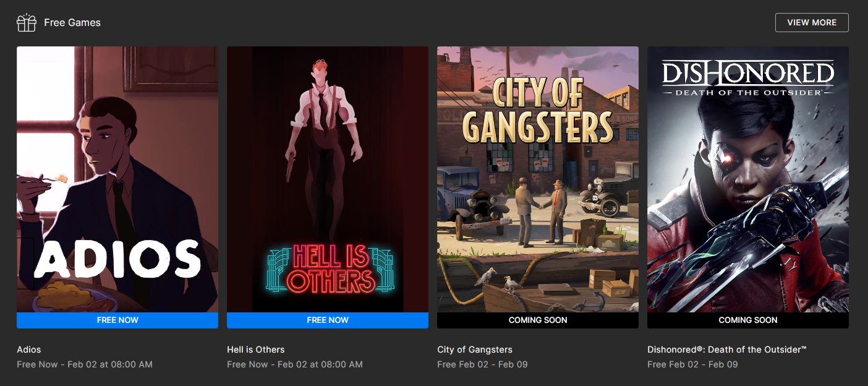Click Adios 'Free Now - Feb 02' date text
868x386 pixels.
click(x=85, y=364)
